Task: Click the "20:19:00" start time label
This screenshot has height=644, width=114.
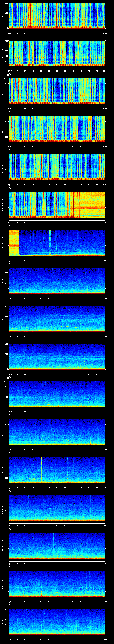Action: point(9,223)
